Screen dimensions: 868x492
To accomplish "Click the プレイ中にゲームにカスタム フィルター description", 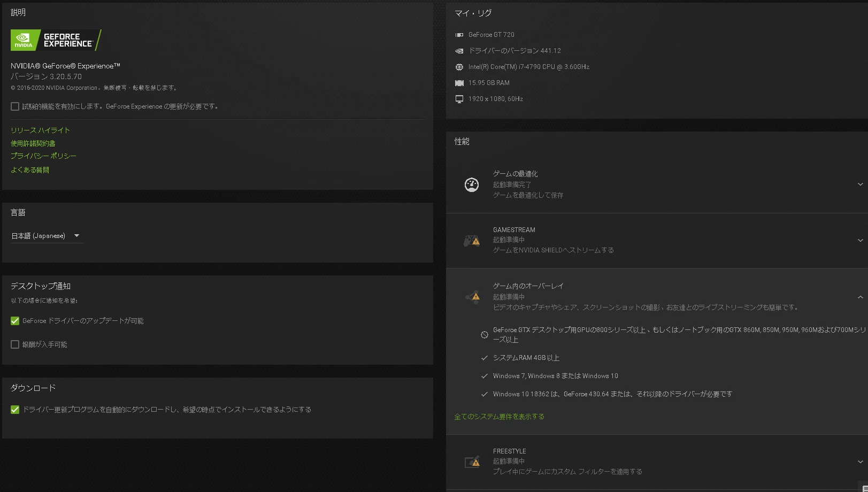I will pos(567,472).
